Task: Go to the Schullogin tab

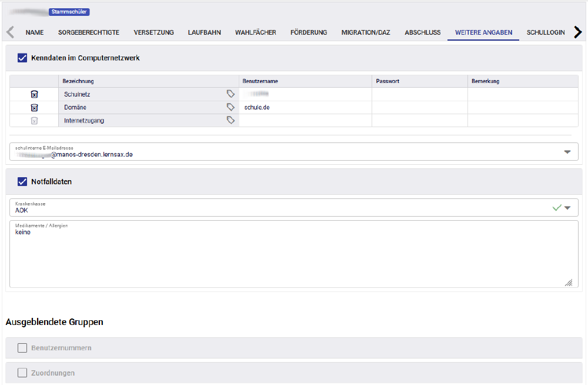Action: coord(546,32)
